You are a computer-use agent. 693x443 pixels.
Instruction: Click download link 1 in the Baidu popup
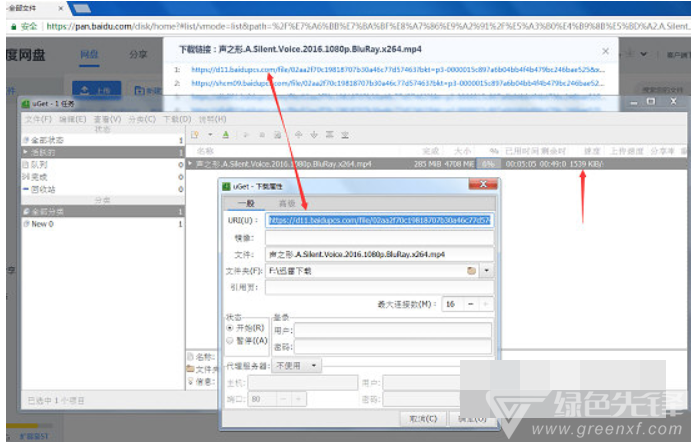pos(398,69)
